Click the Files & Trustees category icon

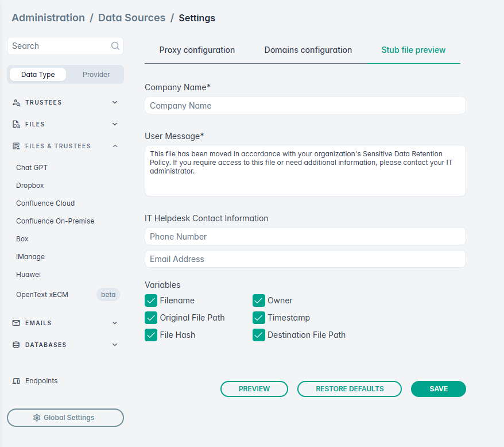tap(16, 146)
